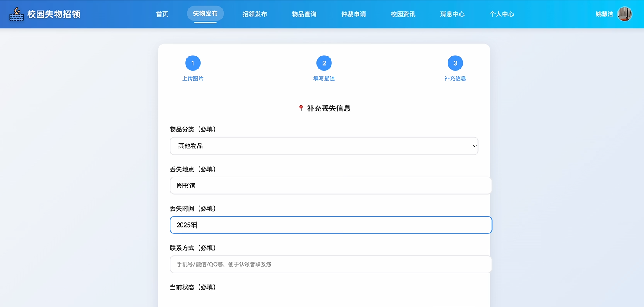Screen dimensions: 644x307
Task: Open the 消息中心 message center
Action: (x=452, y=14)
